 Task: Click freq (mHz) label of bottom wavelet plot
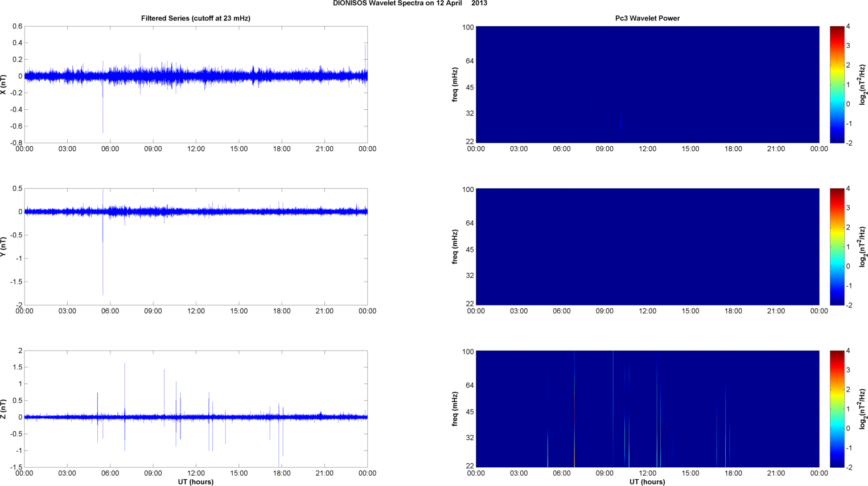pos(455,409)
